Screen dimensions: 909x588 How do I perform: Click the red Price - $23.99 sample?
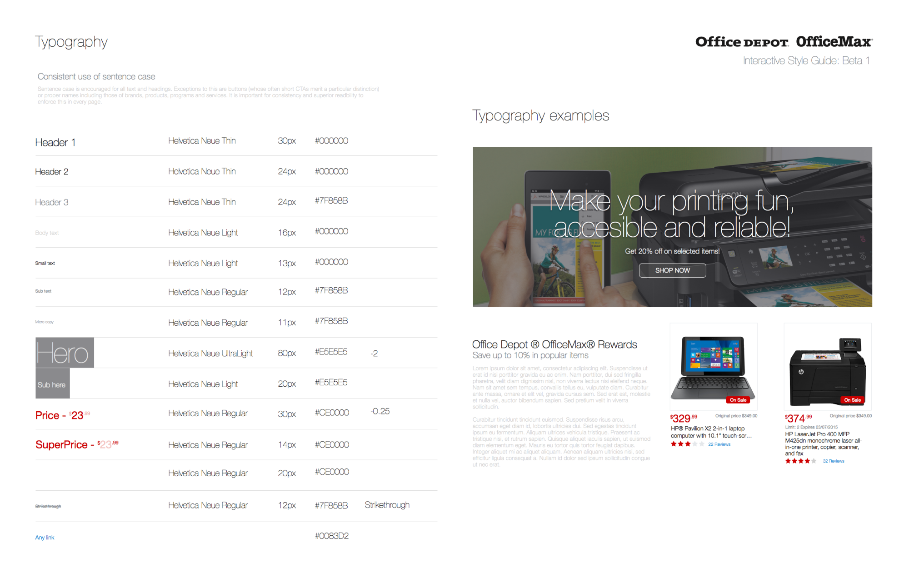63,415
